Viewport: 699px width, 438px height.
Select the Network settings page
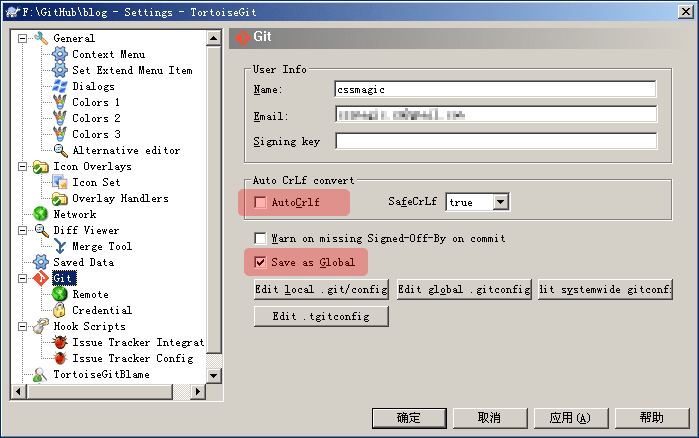tap(74, 214)
